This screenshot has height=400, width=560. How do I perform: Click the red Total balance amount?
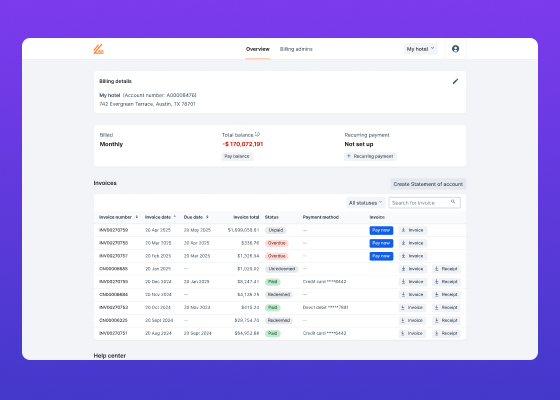point(242,144)
